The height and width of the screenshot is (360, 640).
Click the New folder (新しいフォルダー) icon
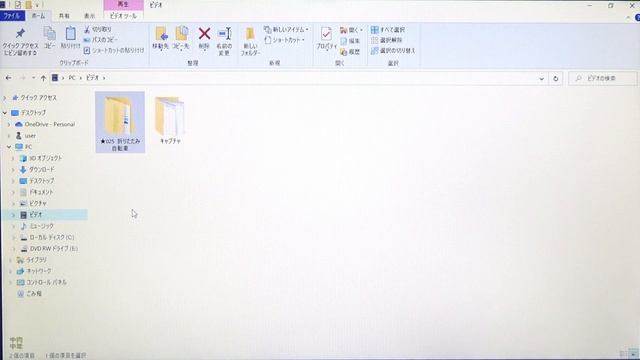coord(250,34)
